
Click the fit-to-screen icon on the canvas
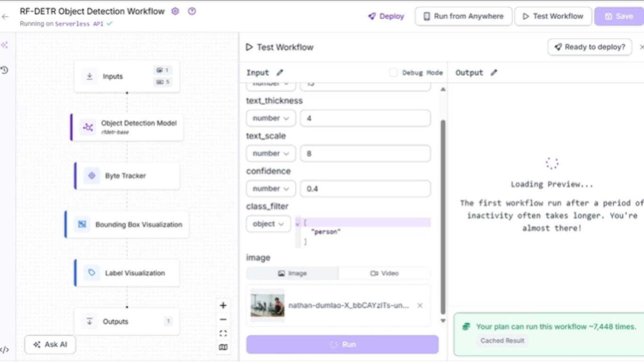click(223, 333)
